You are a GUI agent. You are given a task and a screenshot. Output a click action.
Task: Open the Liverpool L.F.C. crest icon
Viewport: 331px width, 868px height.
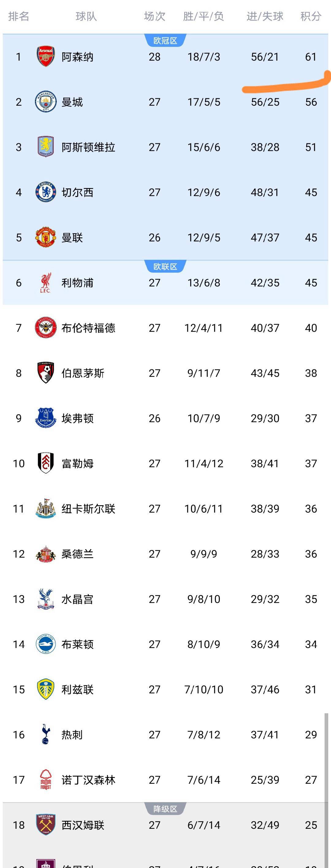45,282
